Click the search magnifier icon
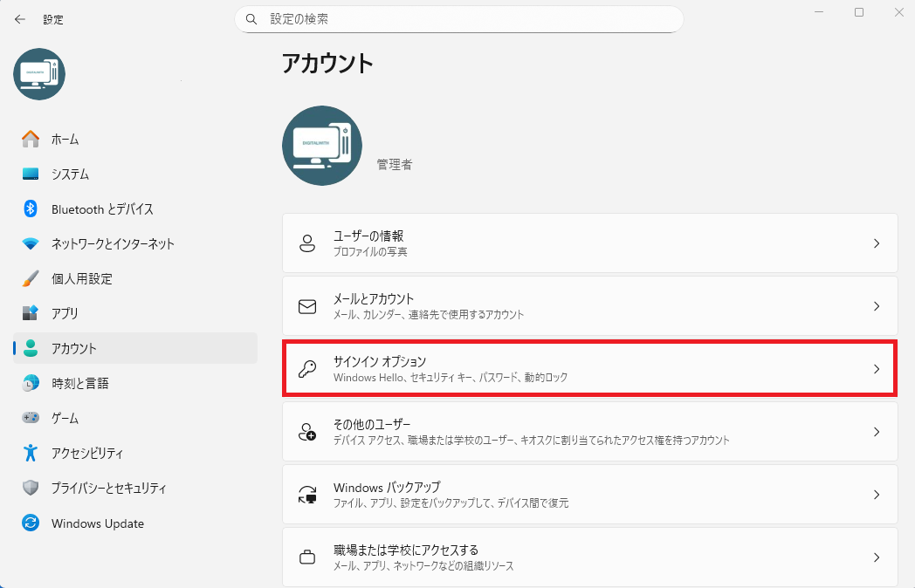The height and width of the screenshot is (588, 915). 251,18
